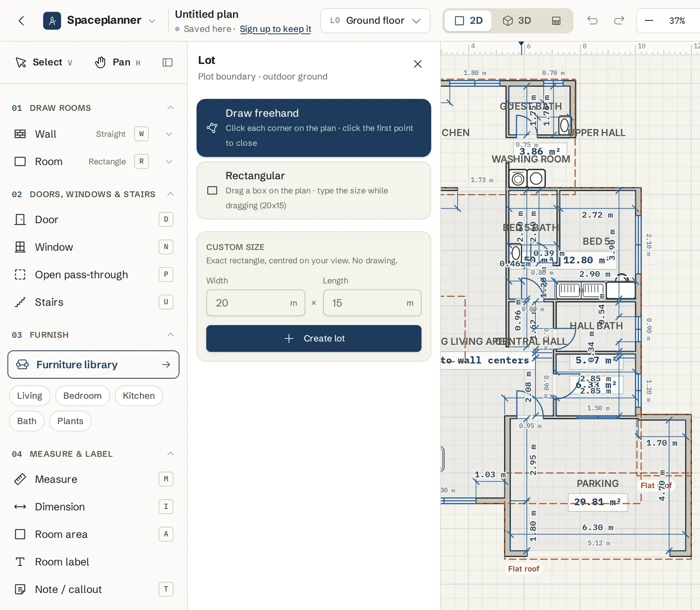700x610 pixels.
Task: Choose the Open pass-through tool
Action: pyautogui.click(x=93, y=274)
